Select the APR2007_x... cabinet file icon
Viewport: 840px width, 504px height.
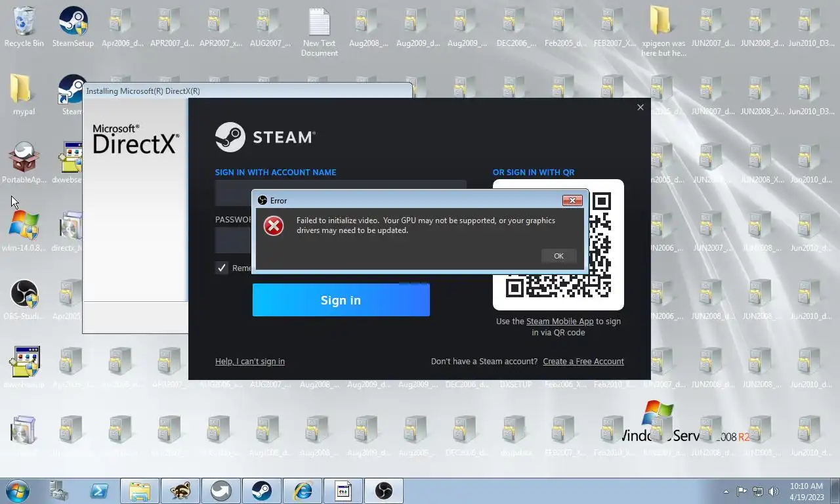click(220, 28)
